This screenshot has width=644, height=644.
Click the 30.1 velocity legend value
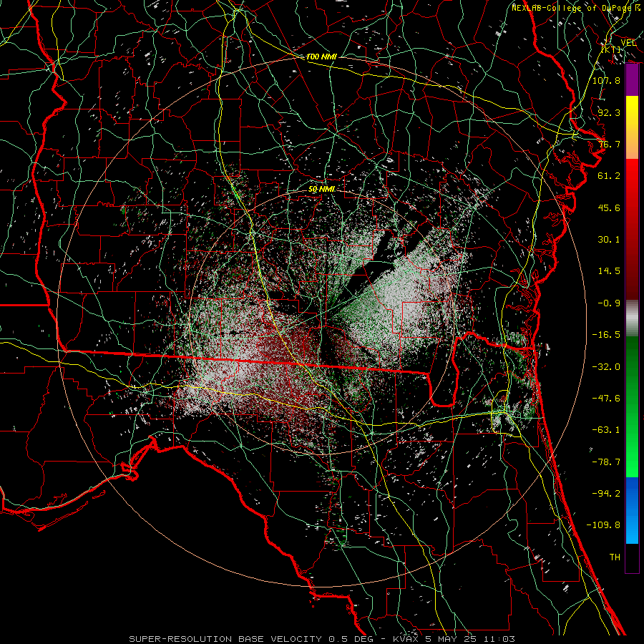609,240
